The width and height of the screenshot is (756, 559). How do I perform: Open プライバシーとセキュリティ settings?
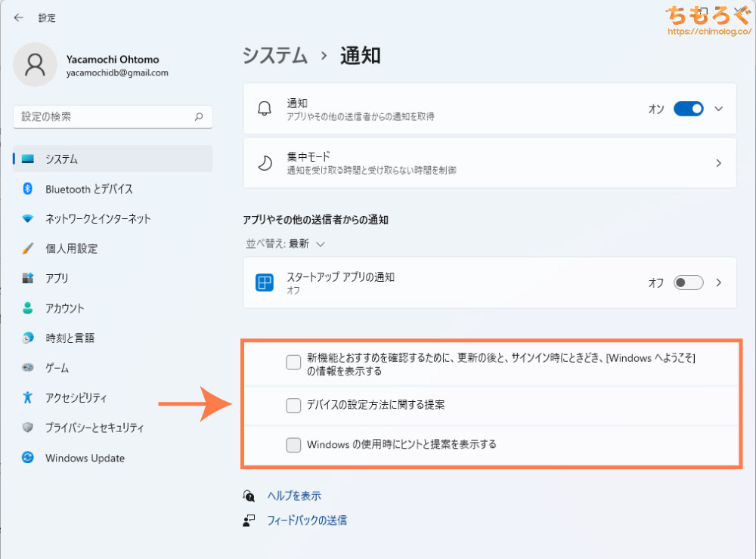click(x=113, y=428)
